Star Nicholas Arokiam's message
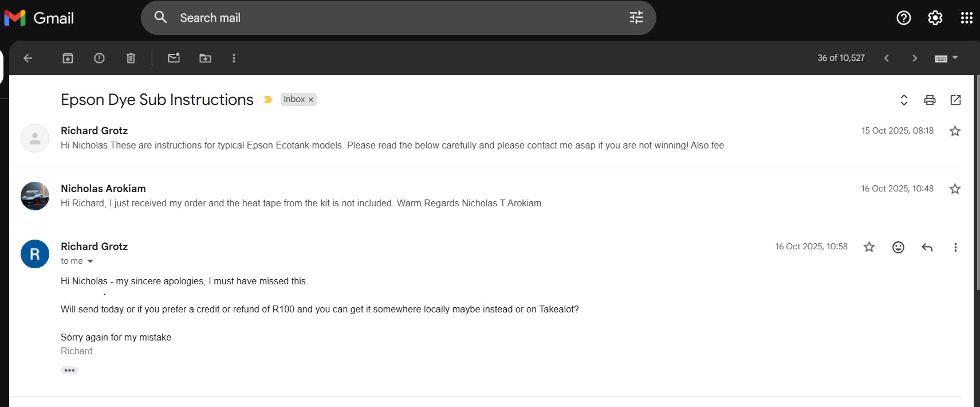The image size is (980, 407). click(955, 189)
